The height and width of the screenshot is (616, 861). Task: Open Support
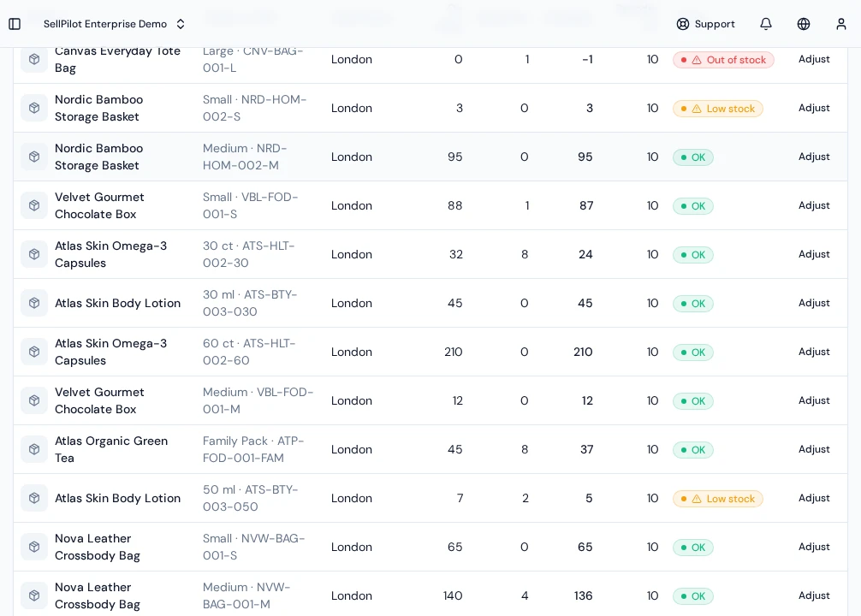(705, 24)
